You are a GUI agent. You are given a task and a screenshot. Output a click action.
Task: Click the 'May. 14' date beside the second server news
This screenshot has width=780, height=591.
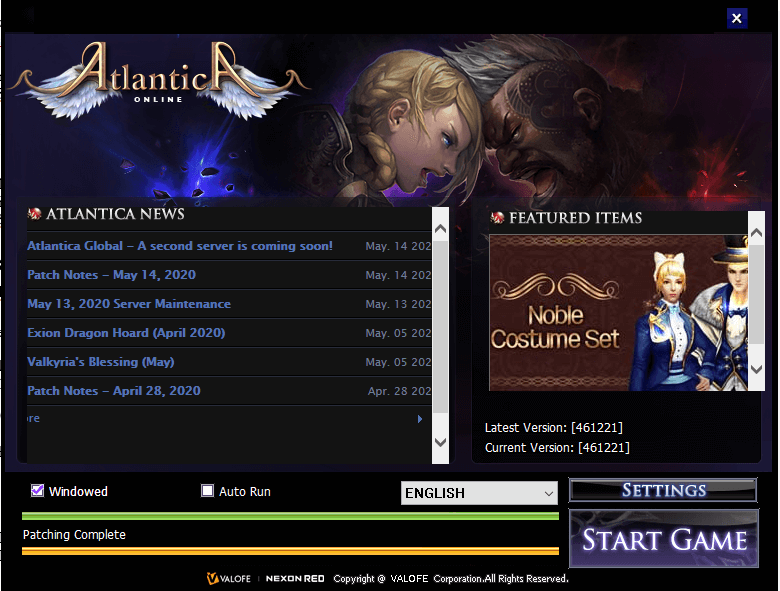398,246
